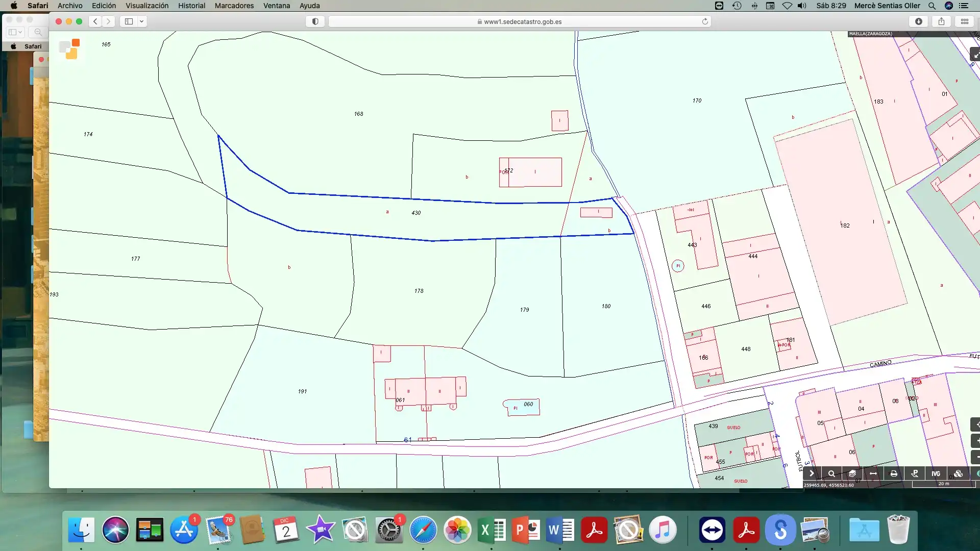Screen dimensions: 980x551
Task: Click the colored squares logo icon
Action: point(69,49)
